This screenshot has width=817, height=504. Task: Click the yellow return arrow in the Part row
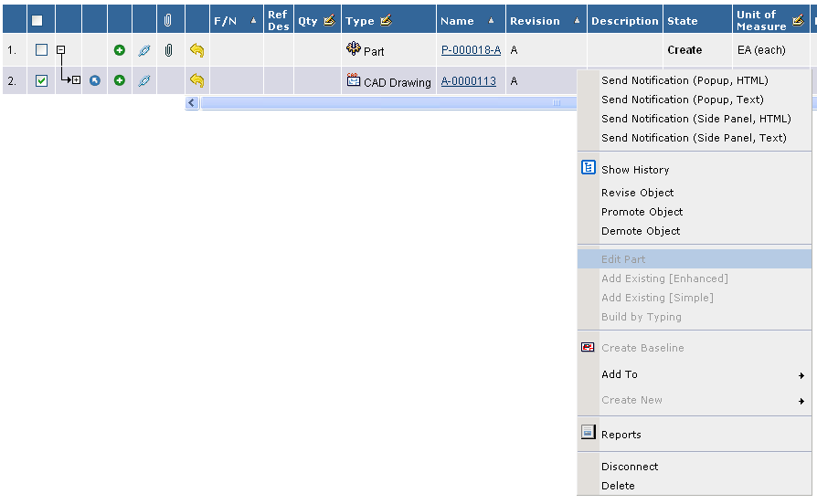tap(196, 50)
